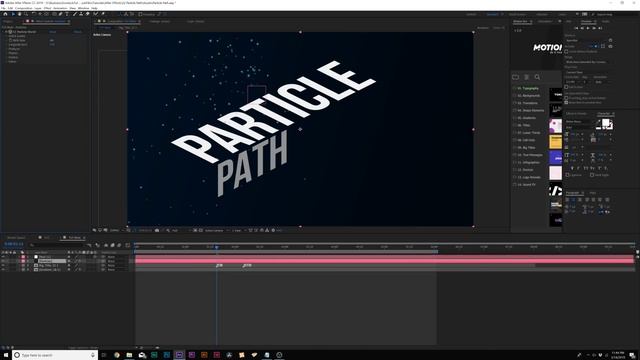Toggle visibility eye of first timeline layer
640x360 pixels.
point(3,257)
